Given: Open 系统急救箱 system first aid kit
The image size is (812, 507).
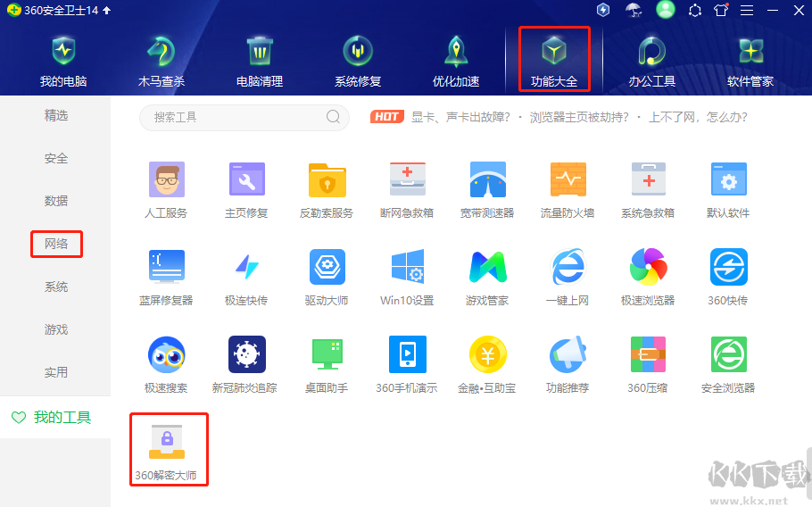Looking at the screenshot, I should click(648, 189).
